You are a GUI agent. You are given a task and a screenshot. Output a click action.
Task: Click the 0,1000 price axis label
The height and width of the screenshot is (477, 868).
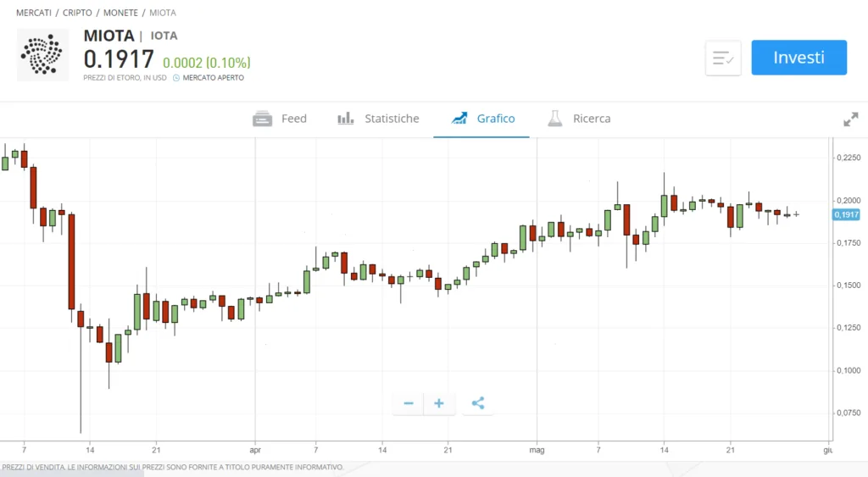tap(849, 370)
